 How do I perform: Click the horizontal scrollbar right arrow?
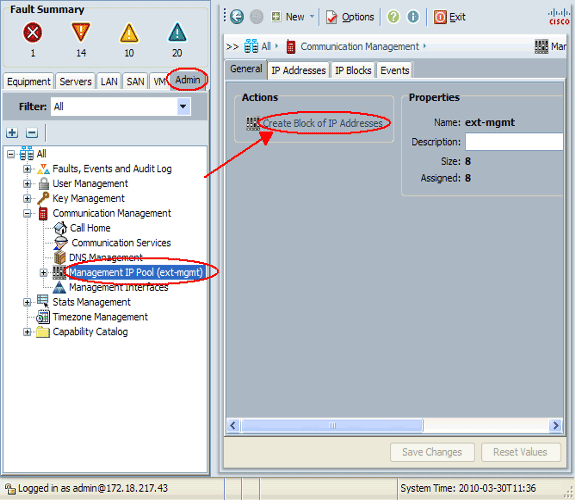point(556,426)
